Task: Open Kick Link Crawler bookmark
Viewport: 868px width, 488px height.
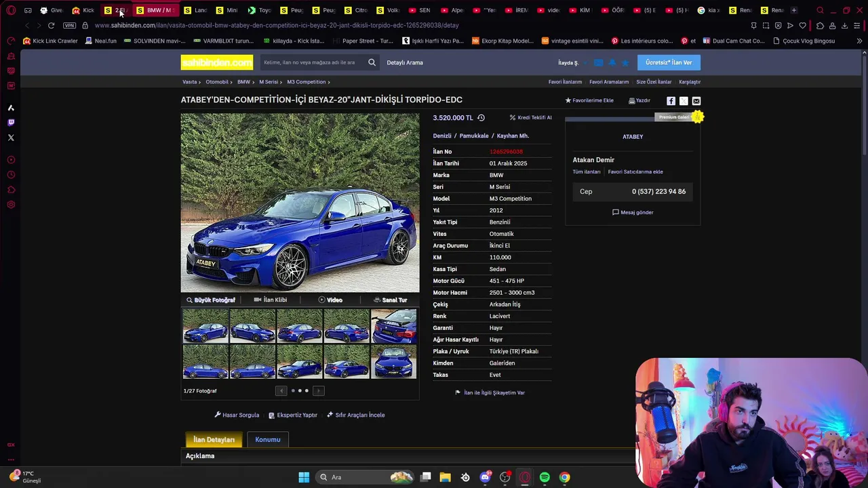Action: coord(50,41)
